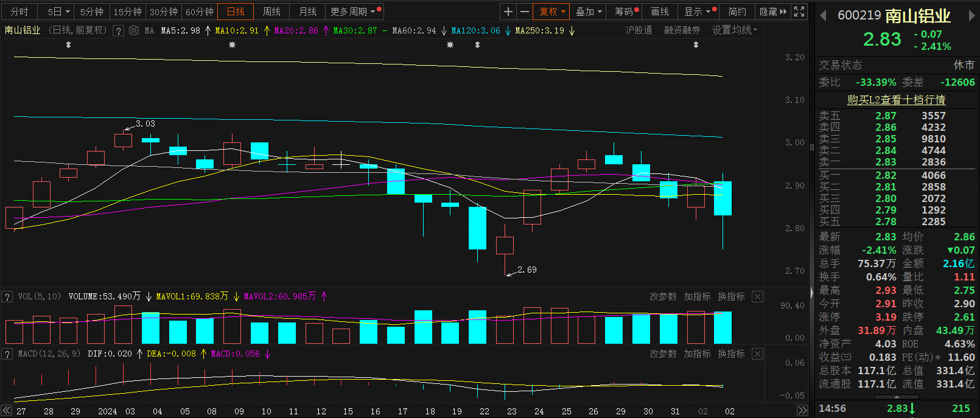
Task: Go to next stock using right arrow
Action: click(x=971, y=16)
